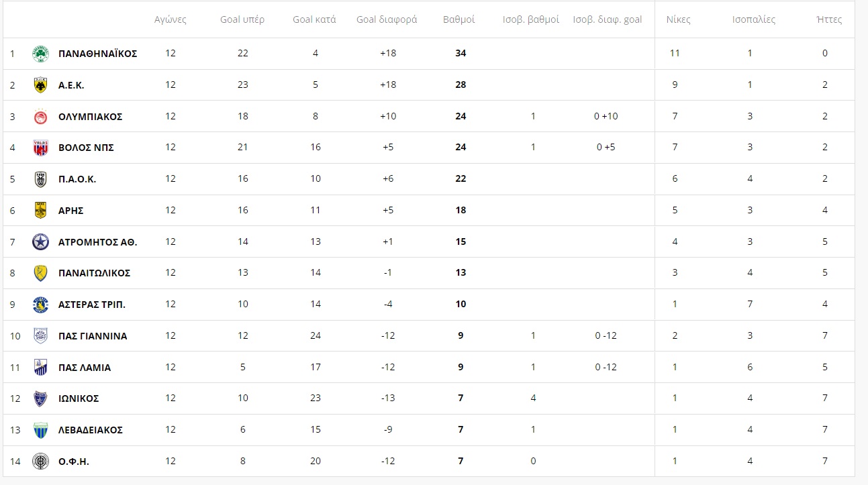Screen dimensions: 868x485
Task: Sort table by Βαθμοί column header
Action: coord(459,19)
